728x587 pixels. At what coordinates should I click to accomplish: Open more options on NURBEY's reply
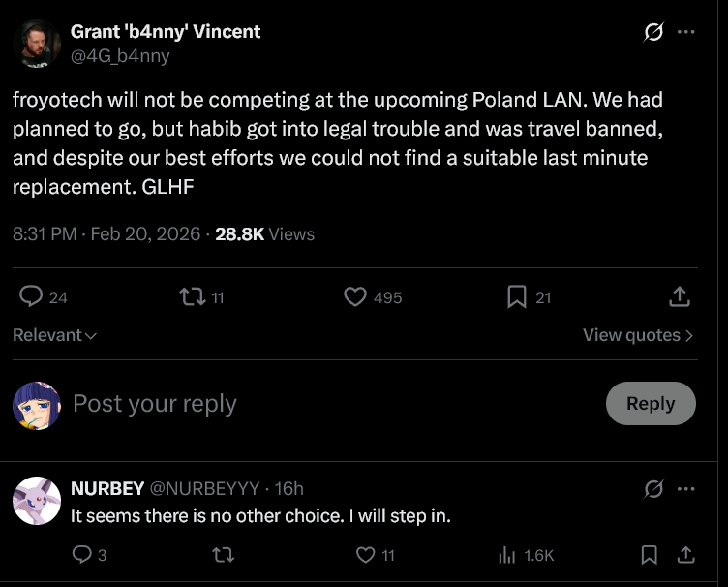coord(686,488)
